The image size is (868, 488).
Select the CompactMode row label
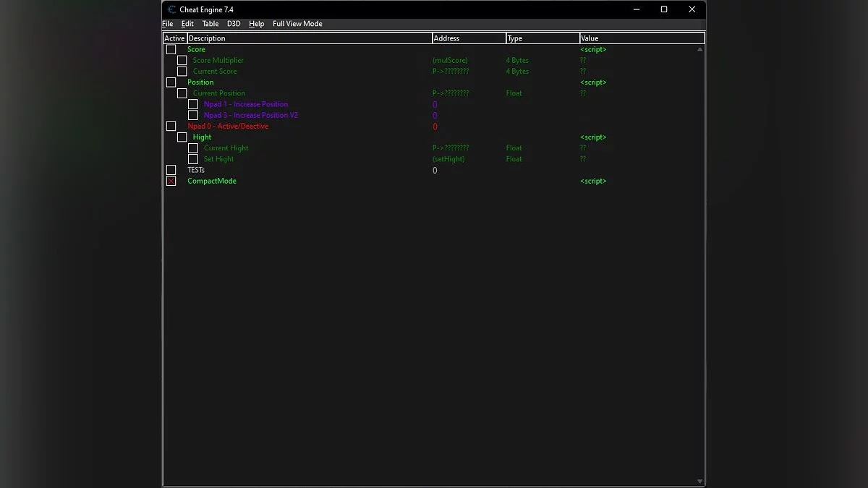[212, 181]
